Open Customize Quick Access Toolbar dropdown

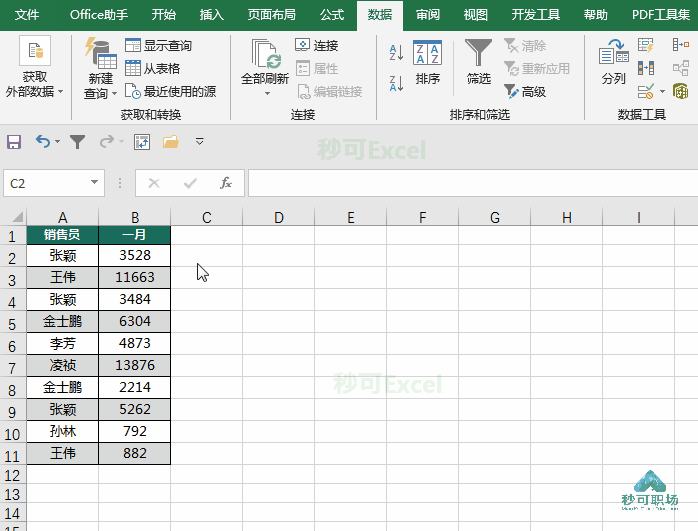tap(199, 142)
